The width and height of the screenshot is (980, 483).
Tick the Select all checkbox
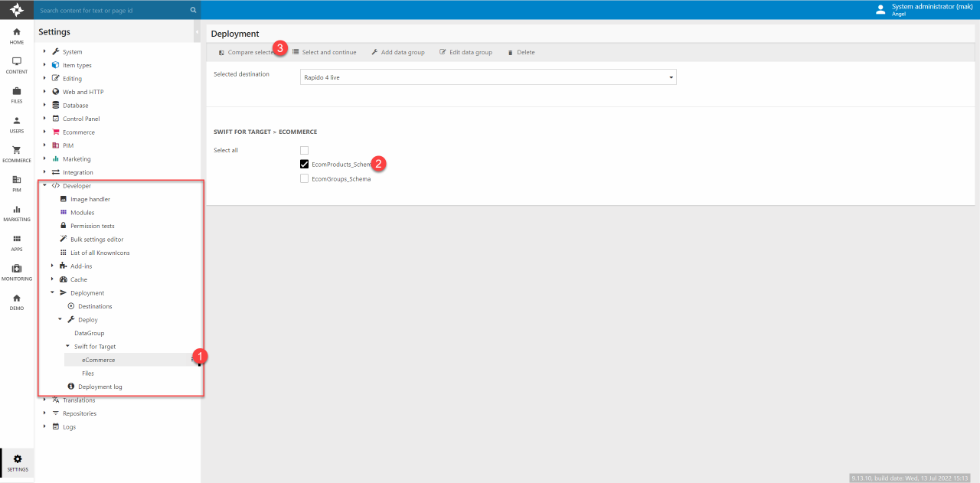point(304,150)
